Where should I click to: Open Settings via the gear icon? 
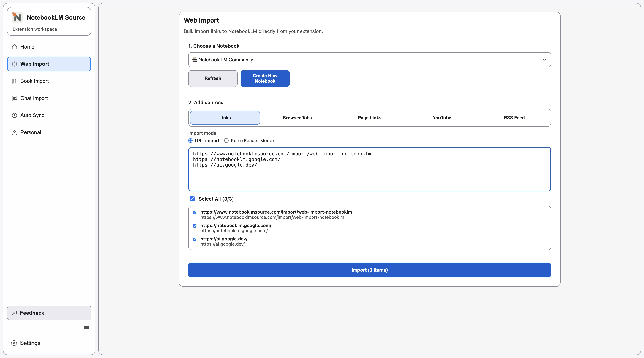[x=14, y=343]
